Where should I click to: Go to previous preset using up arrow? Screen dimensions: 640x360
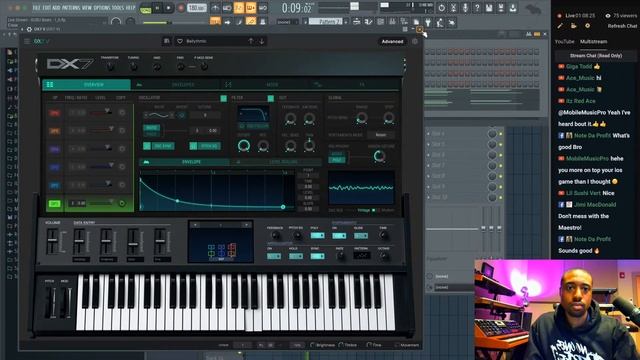[251, 41]
